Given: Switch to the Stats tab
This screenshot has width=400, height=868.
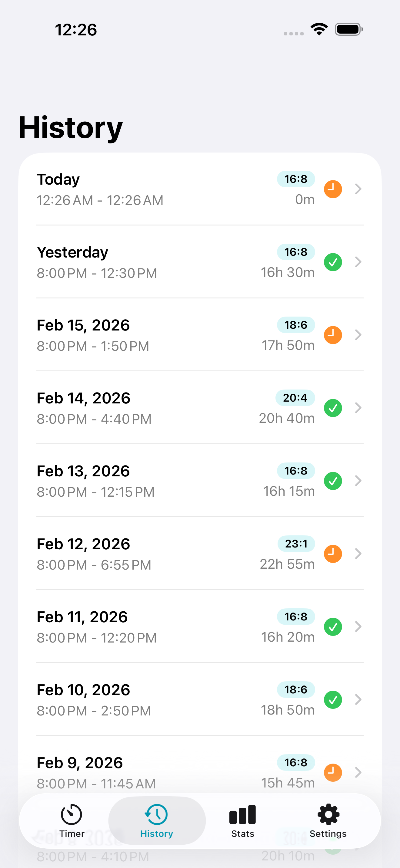Looking at the screenshot, I should pos(242,821).
